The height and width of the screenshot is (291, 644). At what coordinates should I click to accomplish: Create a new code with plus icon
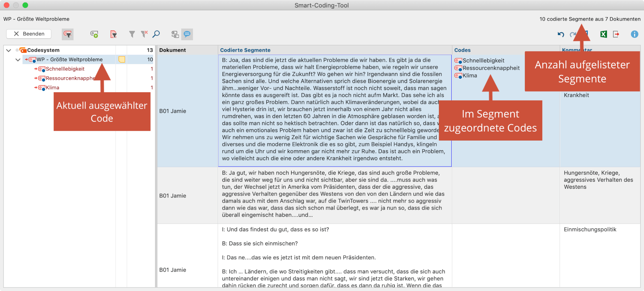(x=94, y=34)
